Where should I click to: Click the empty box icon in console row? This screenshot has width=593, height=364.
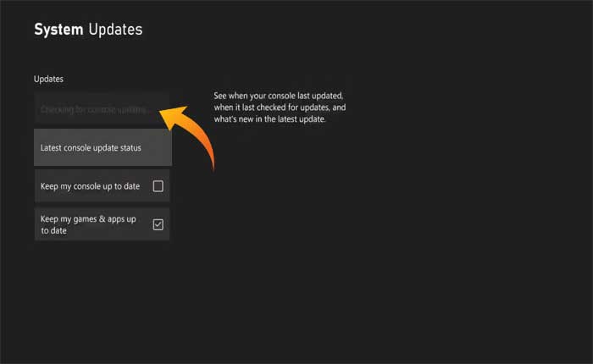(x=158, y=185)
